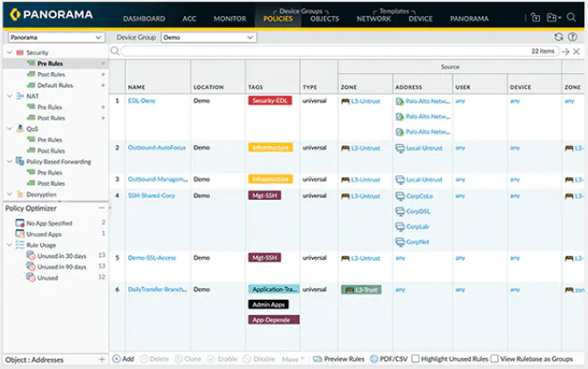Open the help question mark icon
Image resolution: width=588 pixels, height=369 pixels.
point(572,37)
